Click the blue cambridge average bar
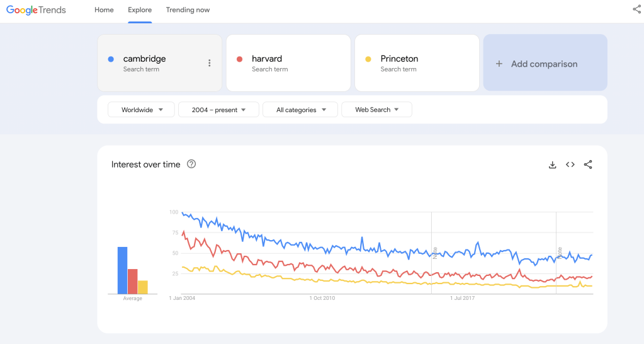The width and height of the screenshot is (644, 344). click(x=122, y=270)
